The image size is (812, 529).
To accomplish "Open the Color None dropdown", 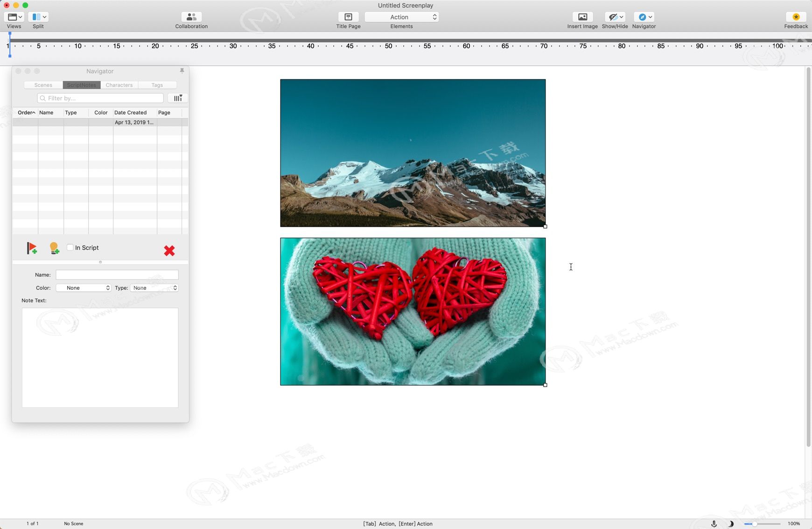I will (84, 288).
